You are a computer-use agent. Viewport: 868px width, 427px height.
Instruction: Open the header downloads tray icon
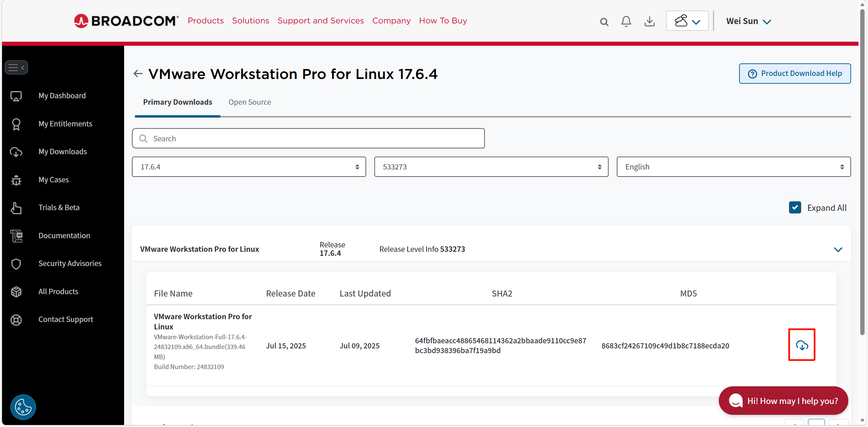tap(649, 21)
